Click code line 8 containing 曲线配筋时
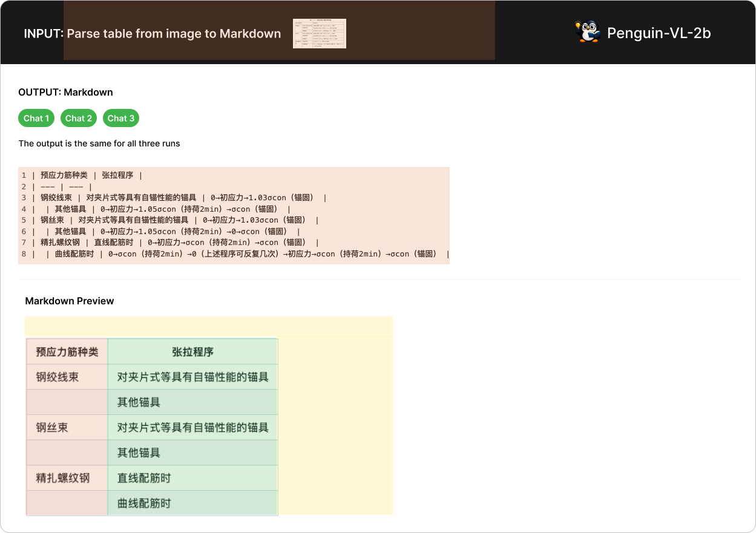756x533 pixels. (x=236, y=254)
